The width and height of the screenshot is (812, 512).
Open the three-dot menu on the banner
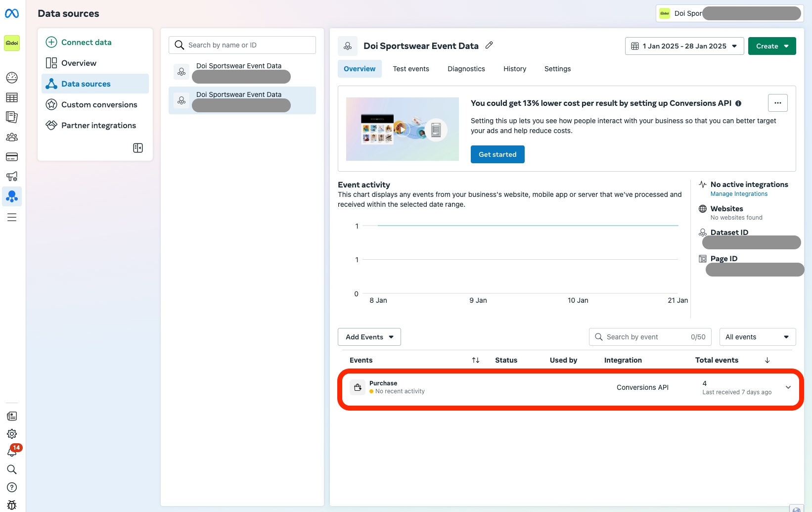pyautogui.click(x=777, y=103)
